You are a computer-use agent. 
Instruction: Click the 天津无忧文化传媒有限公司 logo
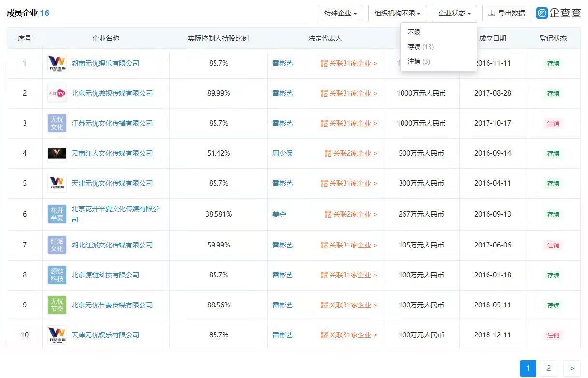(57, 183)
